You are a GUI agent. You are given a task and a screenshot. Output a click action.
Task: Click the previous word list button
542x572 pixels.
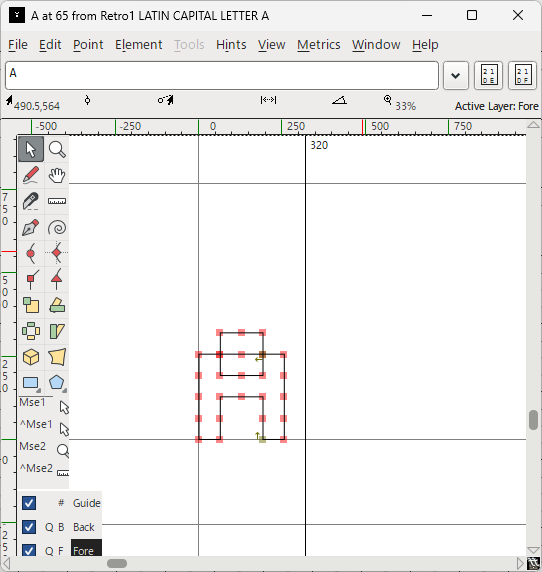click(x=488, y=76)
